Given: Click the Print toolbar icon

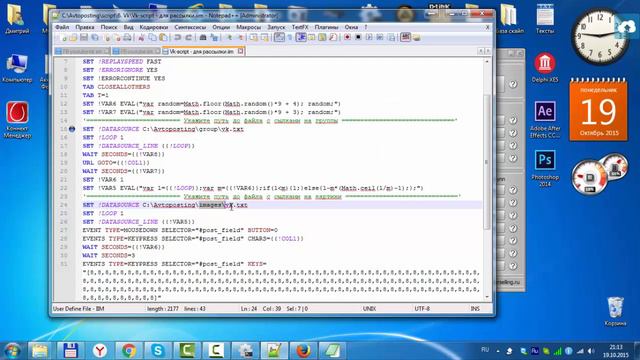Looking at the screenshot, I should click(x=128, y=38).
